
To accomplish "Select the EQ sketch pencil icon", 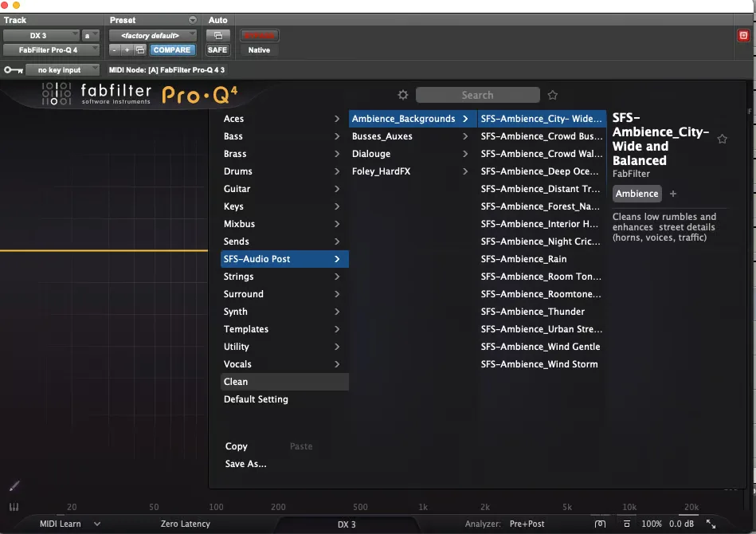I will pyautogui.click(x=14, y=485).
